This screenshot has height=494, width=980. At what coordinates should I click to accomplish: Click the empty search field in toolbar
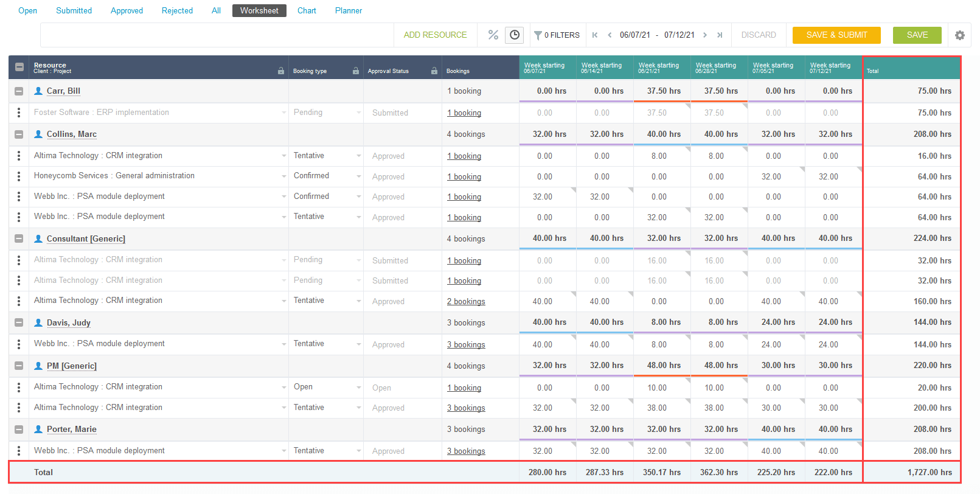tap(217, 35)
